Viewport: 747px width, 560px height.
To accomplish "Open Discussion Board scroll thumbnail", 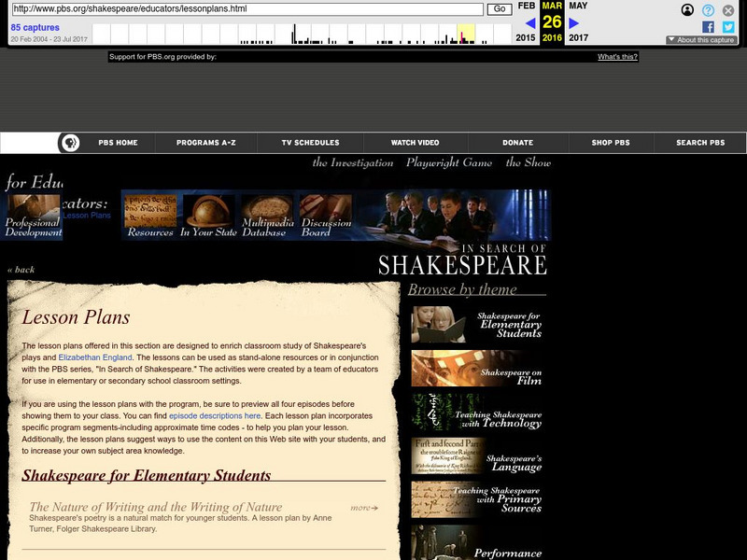I will (x=326, y=216).
